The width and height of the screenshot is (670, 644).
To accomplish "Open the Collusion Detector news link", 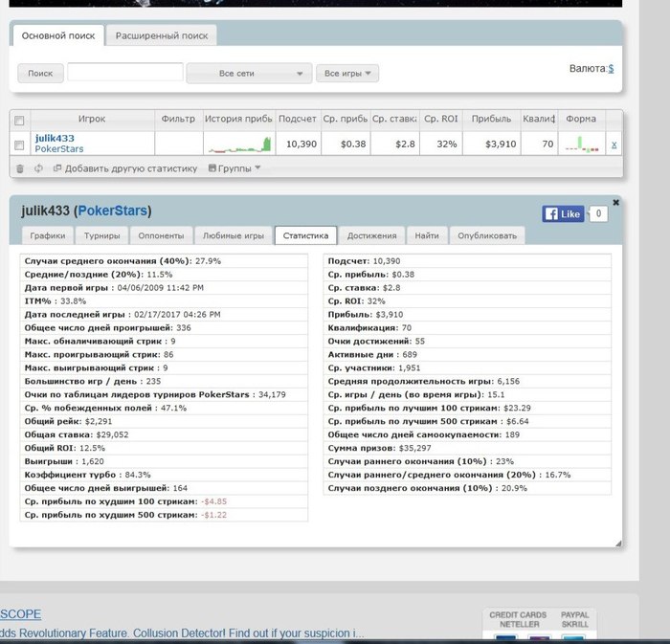I will pos(182,633).
